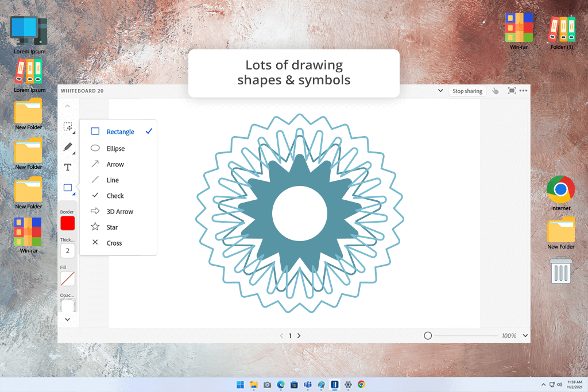Open Microsoft Store from taskbar
Screen dimensions: 588x392
click(x=295, y=385)
